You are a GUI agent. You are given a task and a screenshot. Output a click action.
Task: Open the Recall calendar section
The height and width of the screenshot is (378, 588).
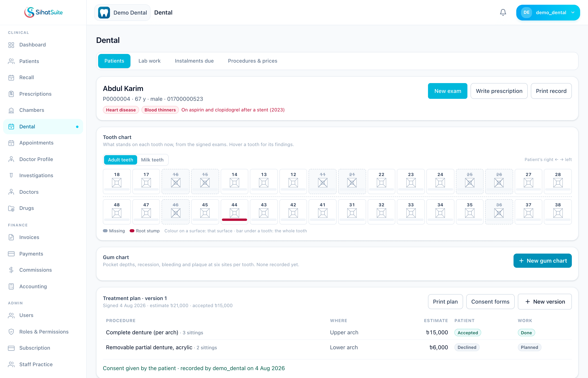[43, 77]
